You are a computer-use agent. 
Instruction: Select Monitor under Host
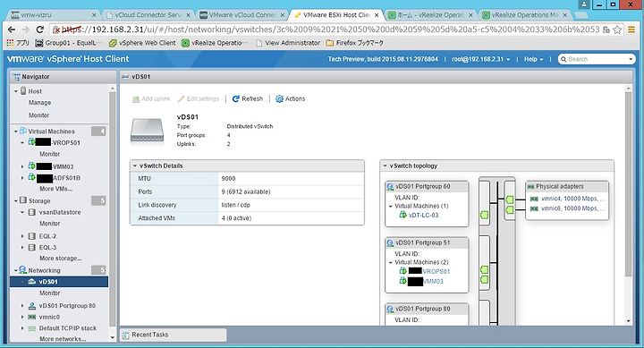(39, 115)
